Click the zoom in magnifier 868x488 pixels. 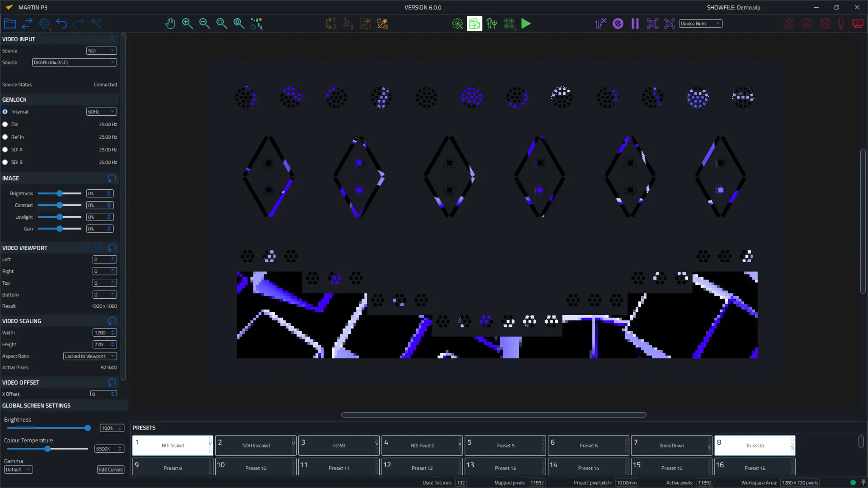point(187,24)
